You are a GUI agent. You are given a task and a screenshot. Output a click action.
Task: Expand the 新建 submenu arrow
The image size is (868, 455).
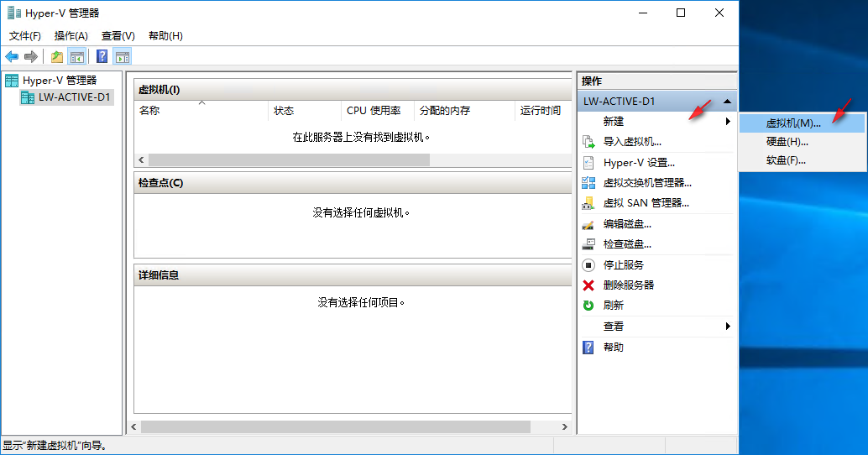[x=728, y=121]
